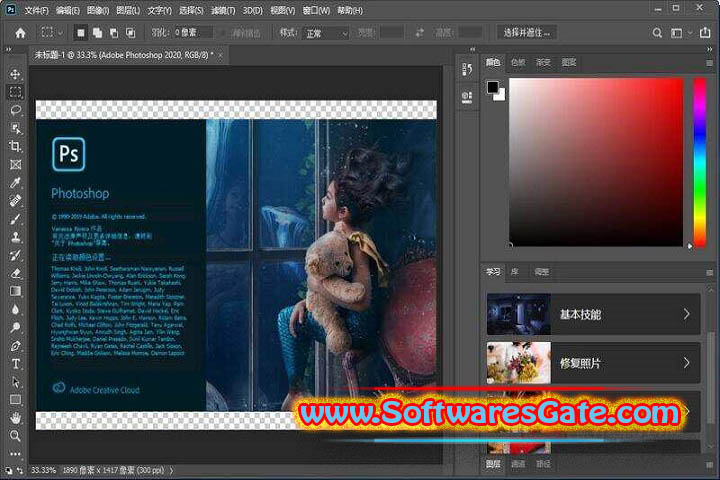The width and height of the screenshot is (720, 480).
Task: Click the foreground color swatch in Color panel
Action: coord(493,87)
